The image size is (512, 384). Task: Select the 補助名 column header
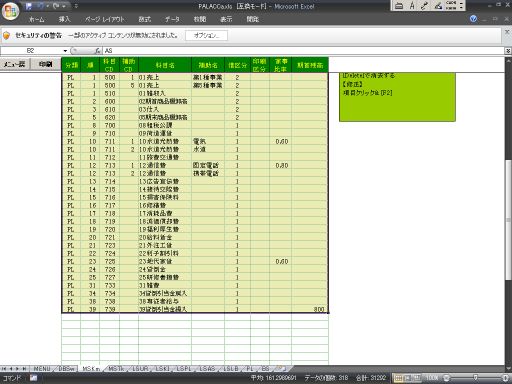(208, 65)
